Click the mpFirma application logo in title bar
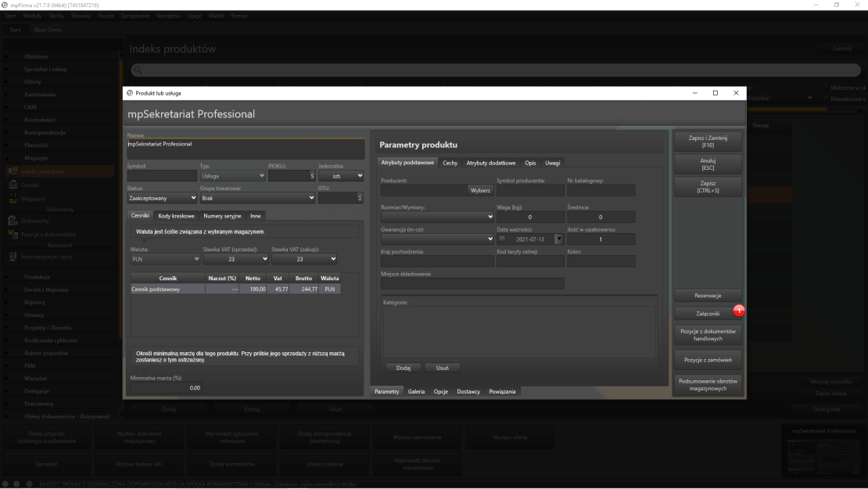Screen dimensions: 868x489 tap(5, 5)
